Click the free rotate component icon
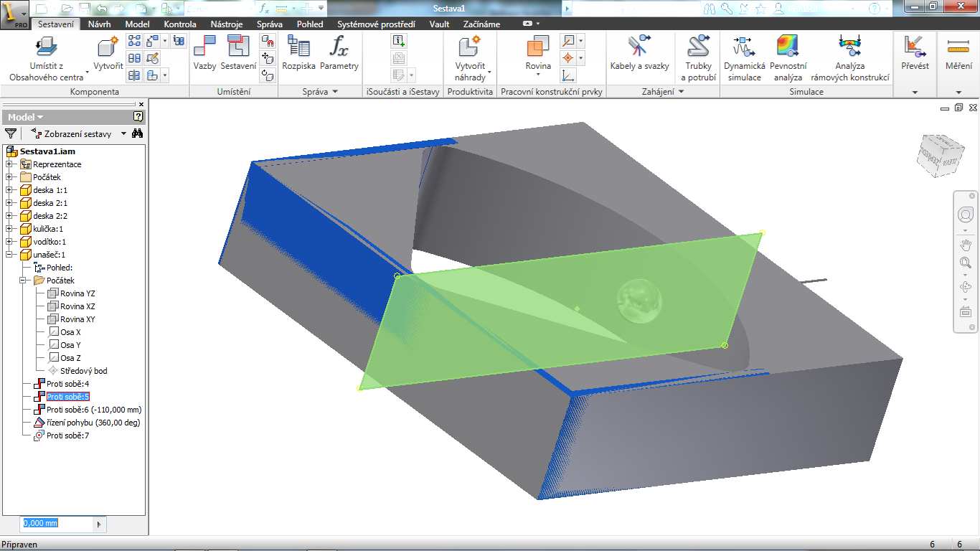Image resolution: width=980 pixels, height=551 pixels. [268, 75]
